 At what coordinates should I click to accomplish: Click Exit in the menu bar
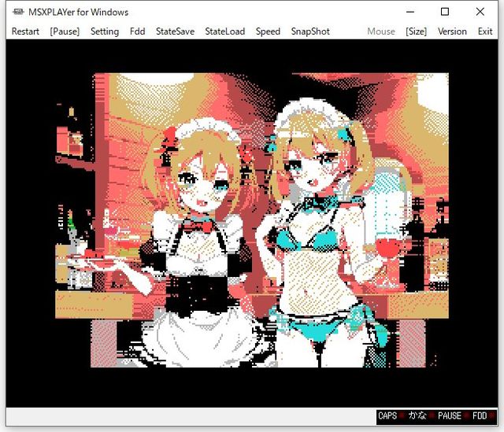485,31
